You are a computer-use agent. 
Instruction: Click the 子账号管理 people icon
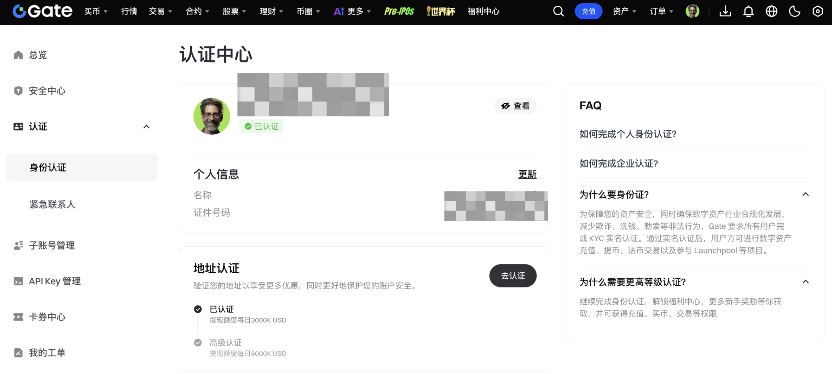[x=18, y=245]
